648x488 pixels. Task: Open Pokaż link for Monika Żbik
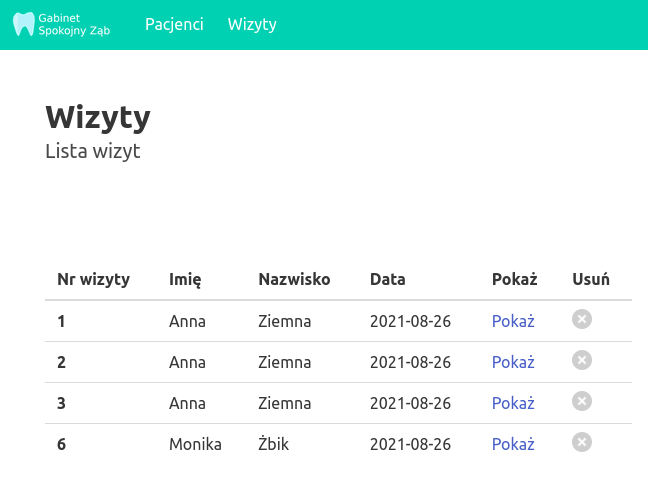(513, 444)
